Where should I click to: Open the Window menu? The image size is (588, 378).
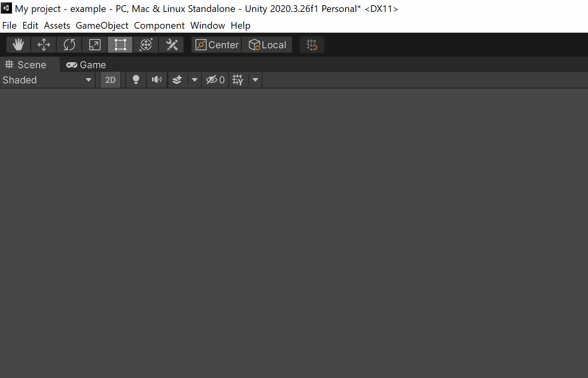[207, 26]
